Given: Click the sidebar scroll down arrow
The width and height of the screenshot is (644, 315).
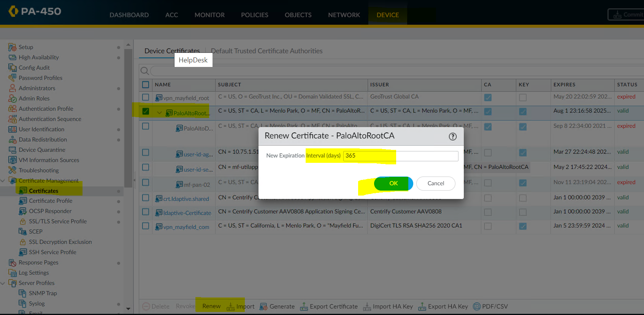Looking at the screenshot, I should (x=128, y=309).
